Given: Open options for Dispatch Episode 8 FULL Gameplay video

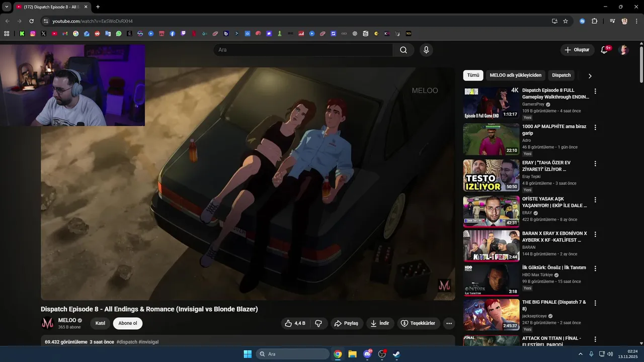Looking at the screenshot, I should (x=595, y=91).
